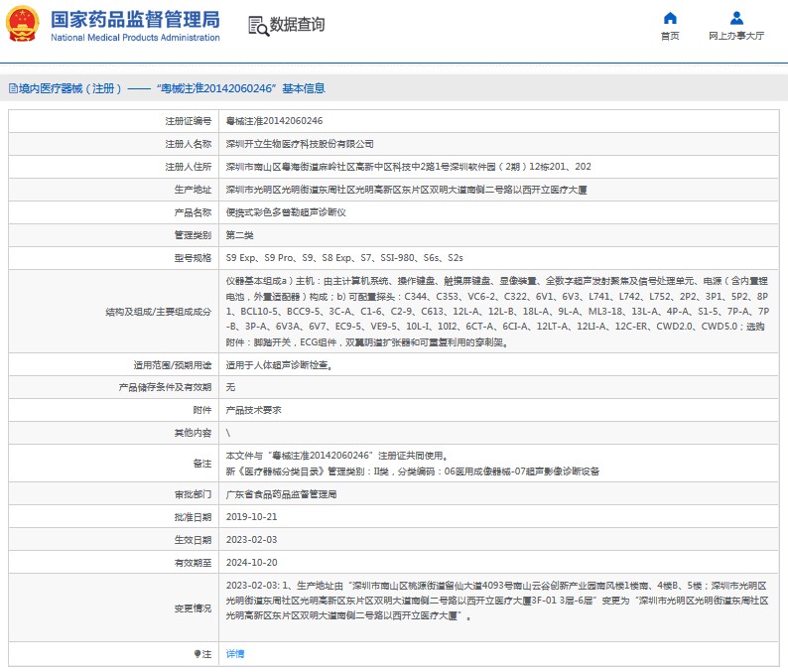Click effective date 2023-02-03
This screenshot has height=672, width=788.
251,540
